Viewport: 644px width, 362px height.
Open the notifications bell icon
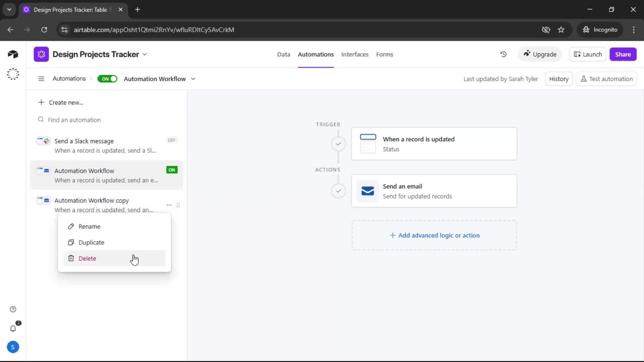point(13,328)
